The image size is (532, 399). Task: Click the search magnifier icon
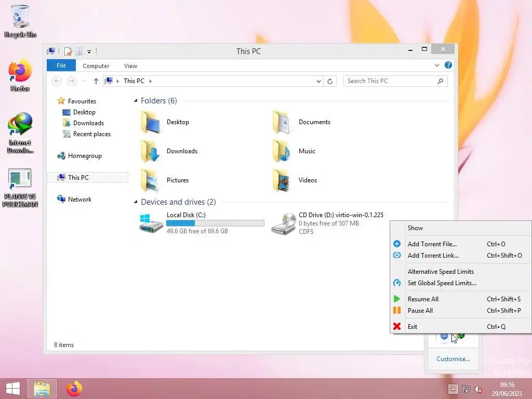pos(440,81)
